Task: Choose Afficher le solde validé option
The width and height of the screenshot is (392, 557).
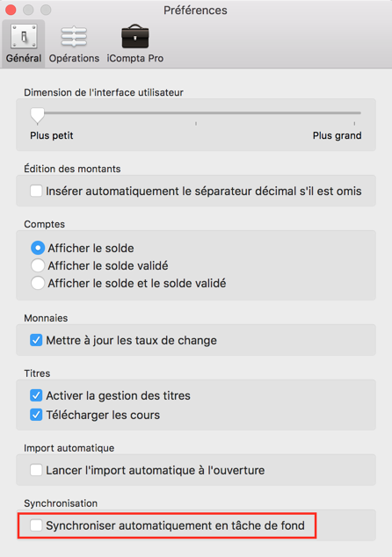Action: coord(38,265)
